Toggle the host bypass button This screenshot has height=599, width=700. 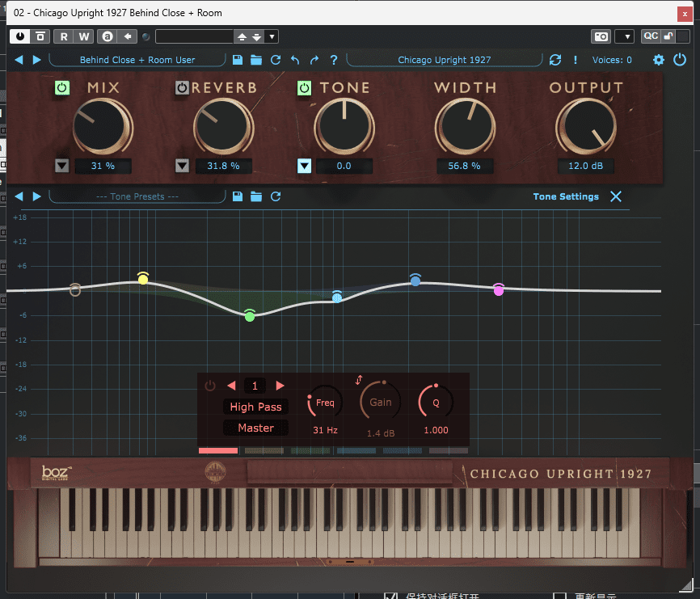tap(40, 36)
